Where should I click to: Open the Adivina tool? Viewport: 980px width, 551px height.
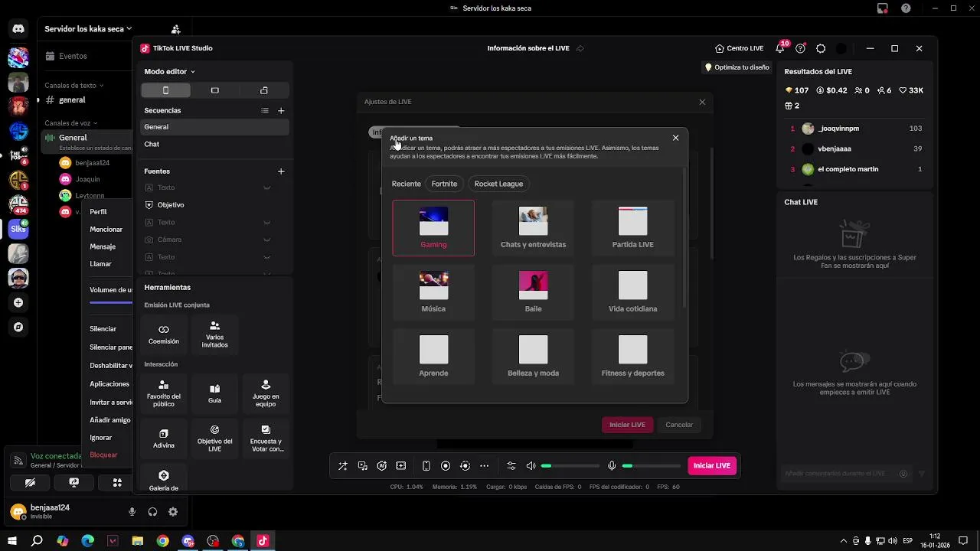pos(164,438)
